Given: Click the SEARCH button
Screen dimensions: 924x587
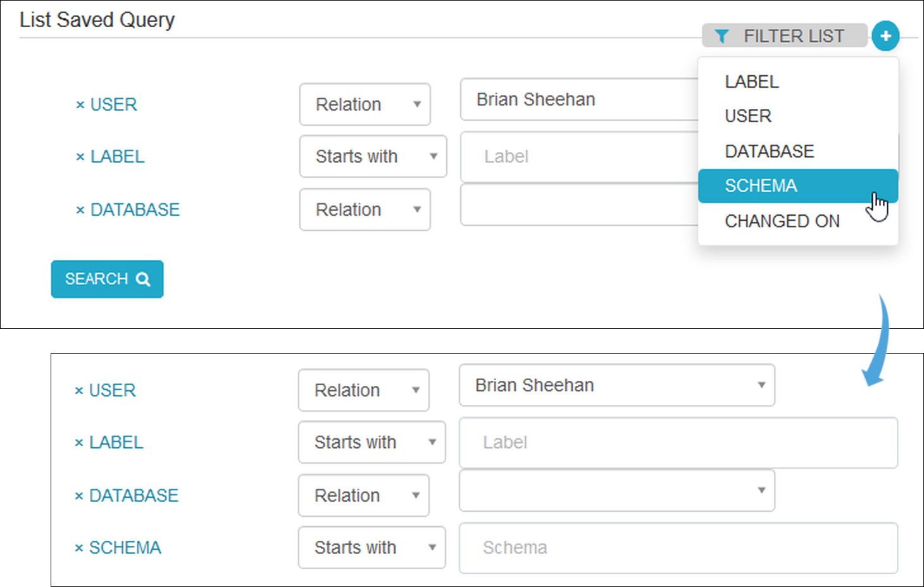Looking at the screenshot, I should pos(107,279).
